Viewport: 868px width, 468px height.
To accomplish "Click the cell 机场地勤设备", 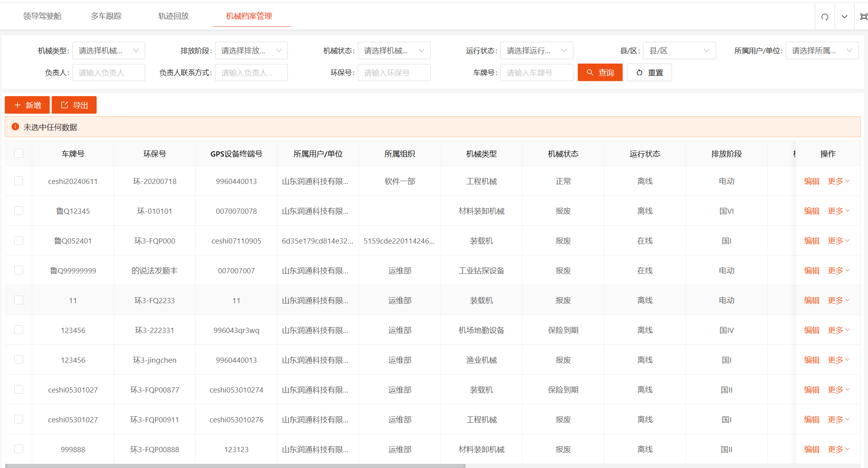I will click(x=482, y=330).
